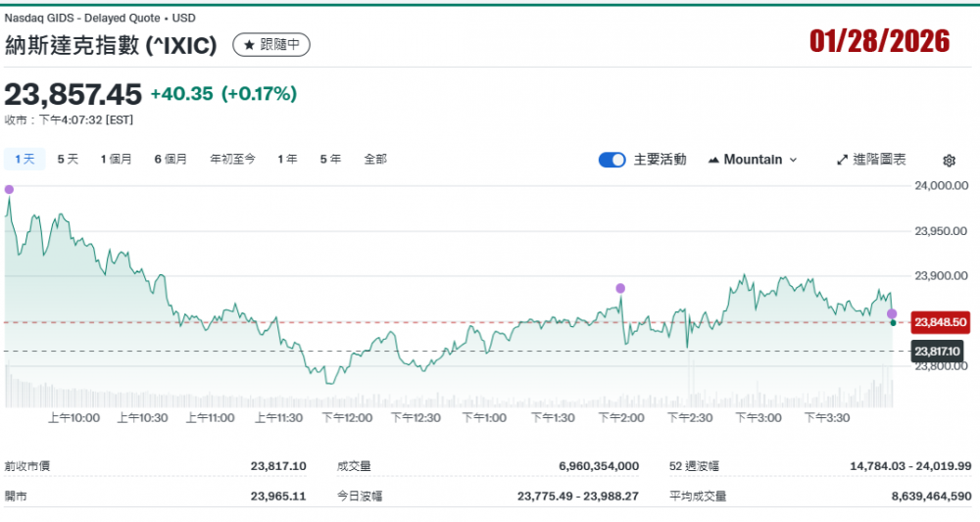980x522 pixels.
Task: Select the 6個月 chart range
Action: click(171, 159)
